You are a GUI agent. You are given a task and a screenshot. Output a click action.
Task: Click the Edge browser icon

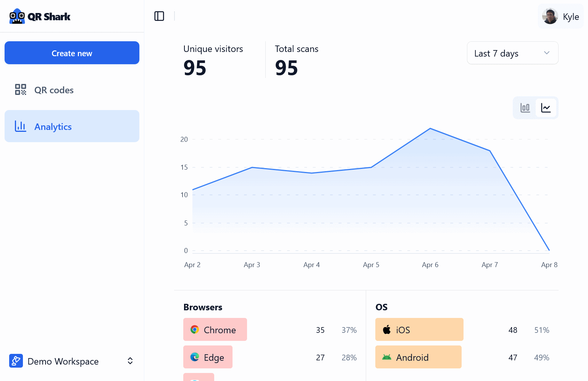[x=195, y=357]
